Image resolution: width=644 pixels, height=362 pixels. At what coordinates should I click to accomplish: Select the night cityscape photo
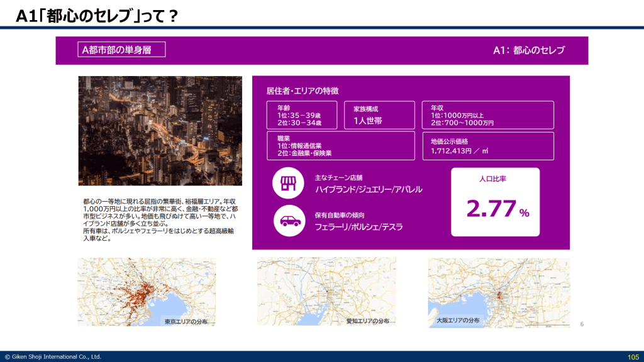click(160, 131)
